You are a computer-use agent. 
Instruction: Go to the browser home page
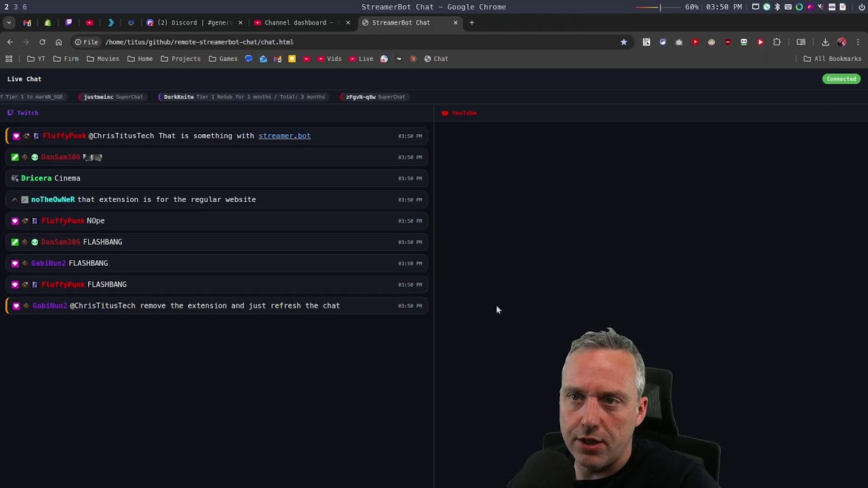coord(58,42)
